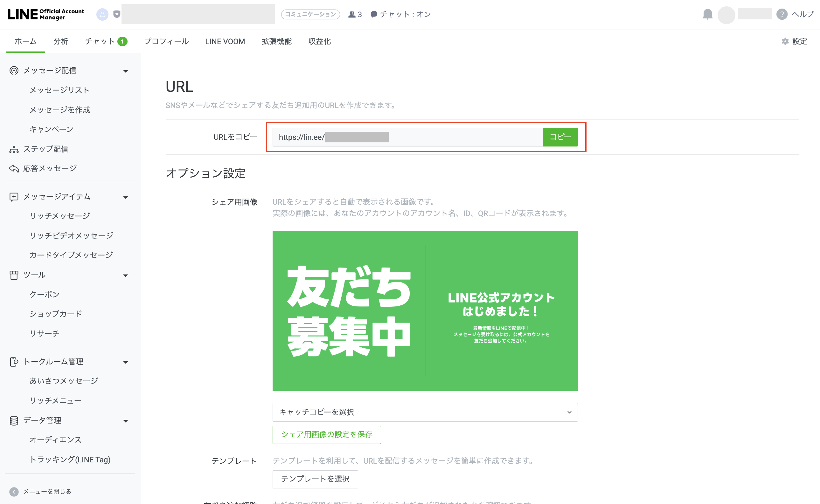
Task: Open the LINE VOOM tab
Action: coord(225,41)
